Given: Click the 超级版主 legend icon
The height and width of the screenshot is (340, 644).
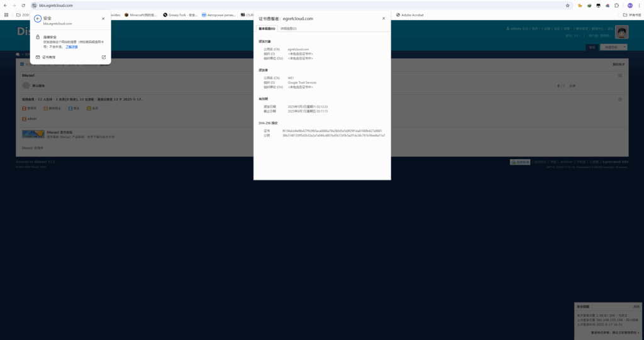Looking at the screenshot, I should 45,108.
